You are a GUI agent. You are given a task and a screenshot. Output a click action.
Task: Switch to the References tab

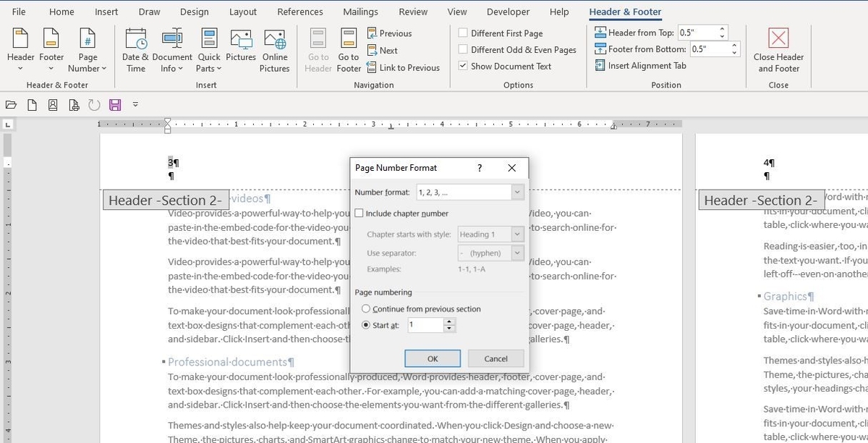coord(301,12)
